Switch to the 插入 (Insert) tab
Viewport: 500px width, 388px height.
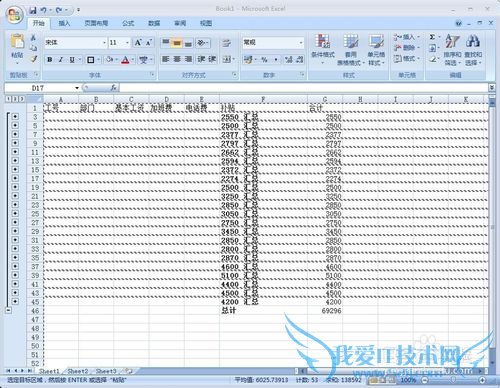[64, 23]
